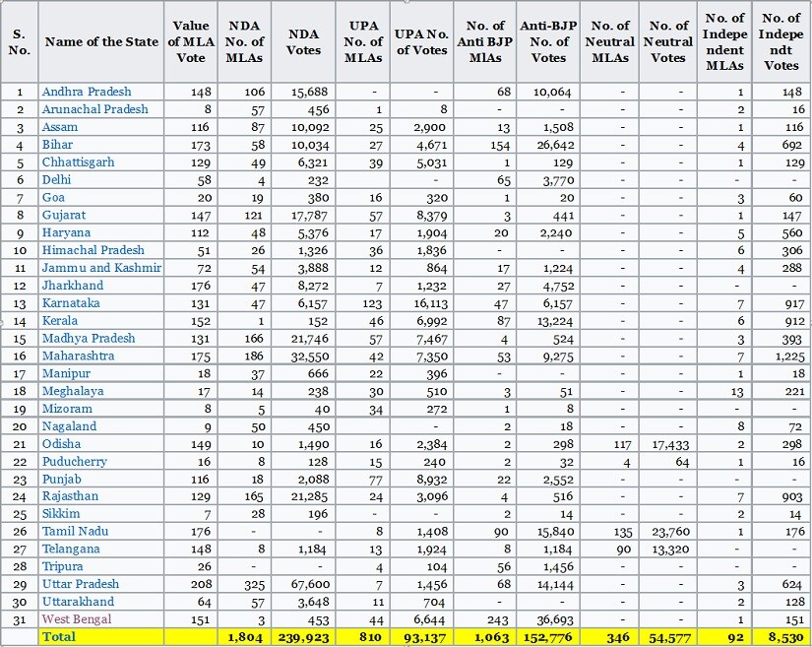The width and height of the screenshot is (812, 647).
Task: Open the Madhya Pradesh link
Action: pyautogui.click(x=89, y=338)
